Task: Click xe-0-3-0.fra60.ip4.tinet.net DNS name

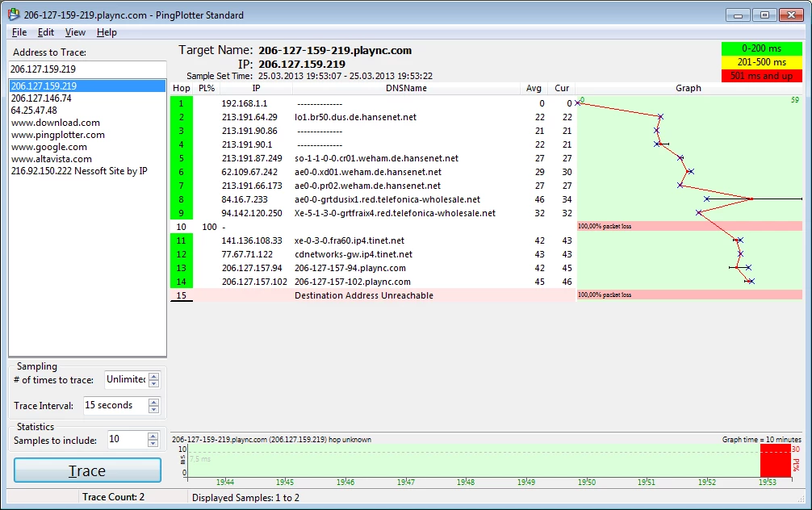Action: [x=349, y=240]
